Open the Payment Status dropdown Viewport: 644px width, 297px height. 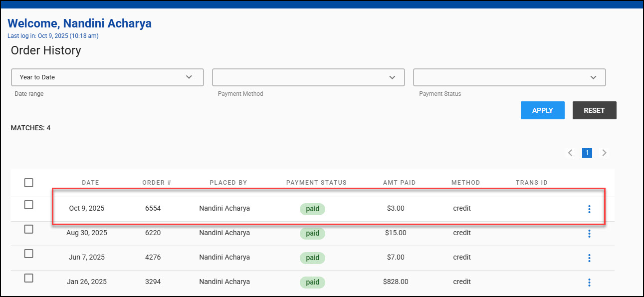click(x=509, y=77)
